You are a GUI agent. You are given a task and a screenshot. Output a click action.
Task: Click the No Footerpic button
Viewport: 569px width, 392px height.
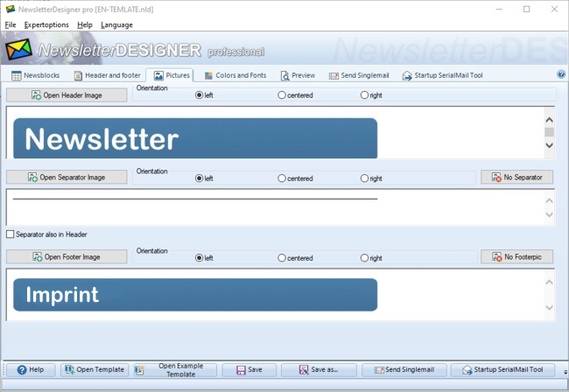tap(516, 256)
